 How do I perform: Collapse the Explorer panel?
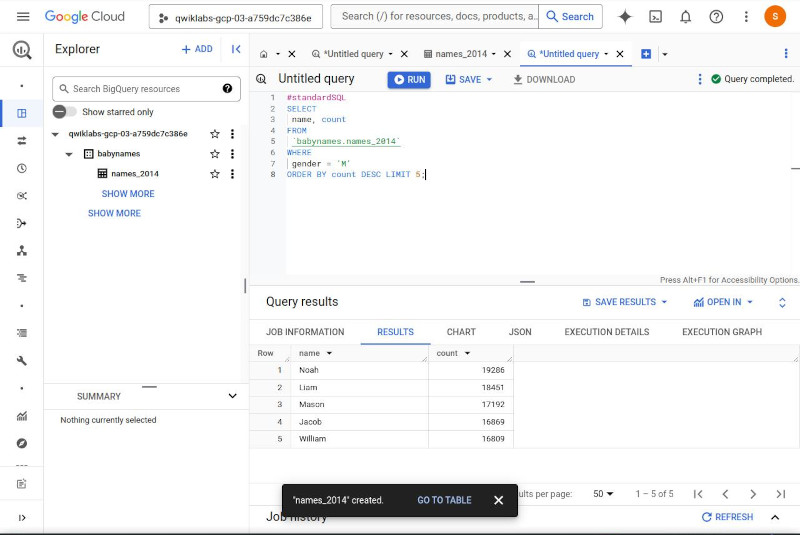tap(236, 49)
